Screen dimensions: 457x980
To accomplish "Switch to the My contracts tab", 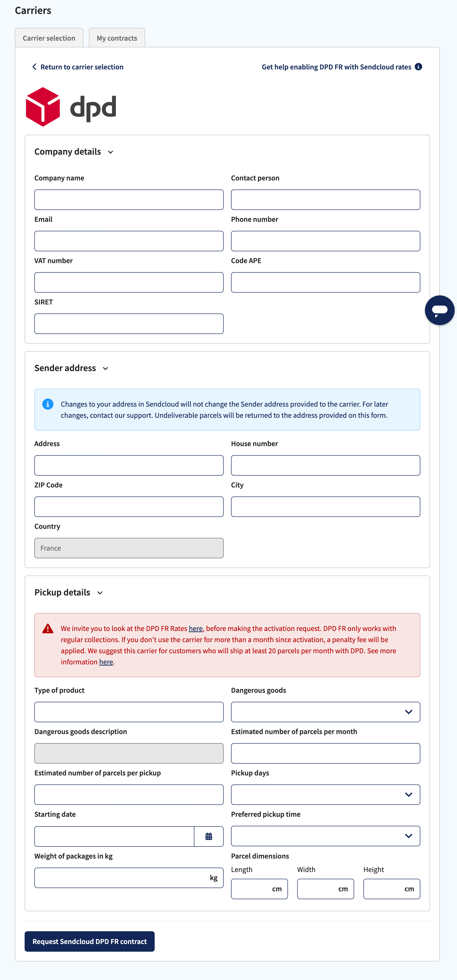I will (116, 38).
